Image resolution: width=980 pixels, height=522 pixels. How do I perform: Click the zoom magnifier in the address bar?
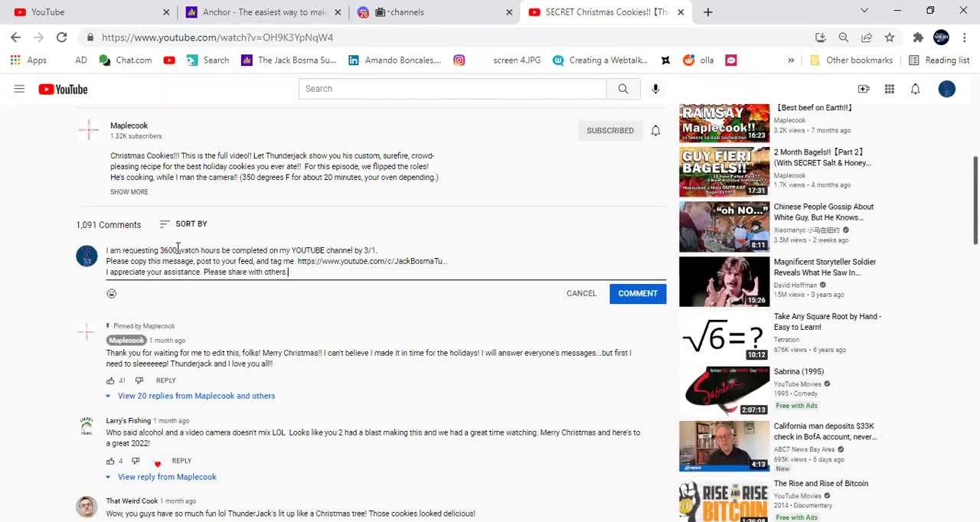[844, 37]
